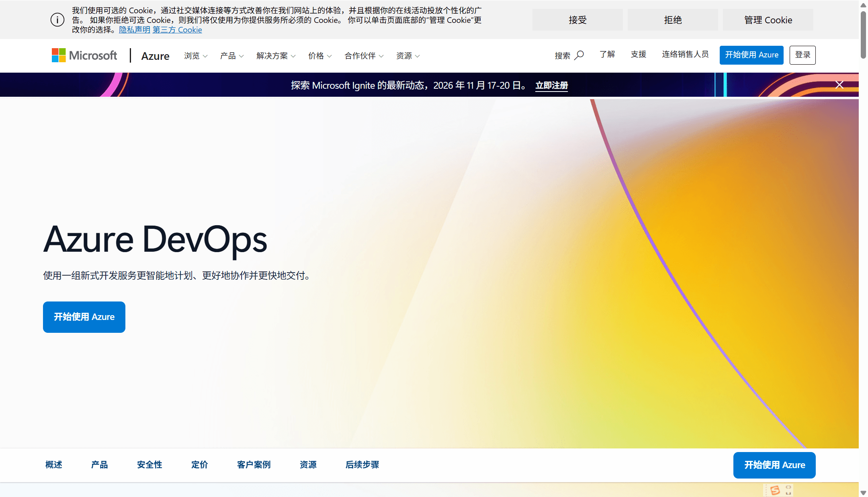The image size is (868, 497).
Task: Click the page vertical scrollbar thumb
Action: [x=863, y=35]
